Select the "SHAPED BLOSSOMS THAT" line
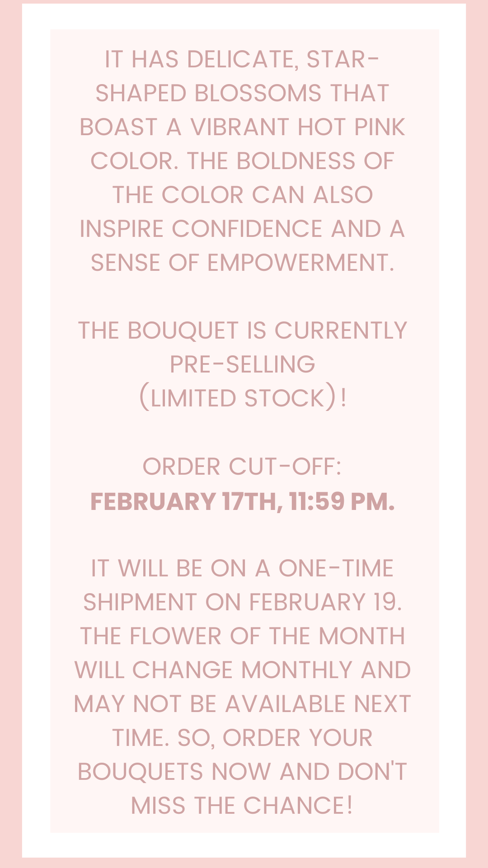Screen dimensions: 488x868 pos(242,94)
